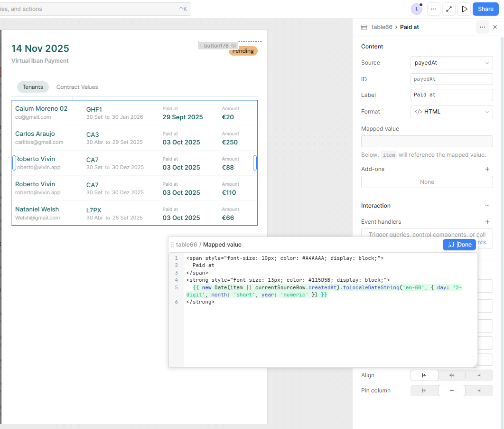The image size is (504, 429).
Task: Open app preview with the play icon
Action: [x=464, y=9]
